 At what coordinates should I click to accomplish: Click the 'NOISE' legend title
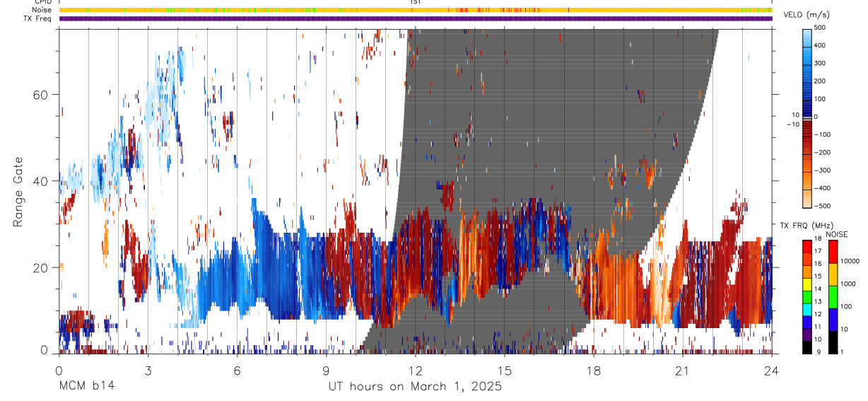[x=837, y=235]
